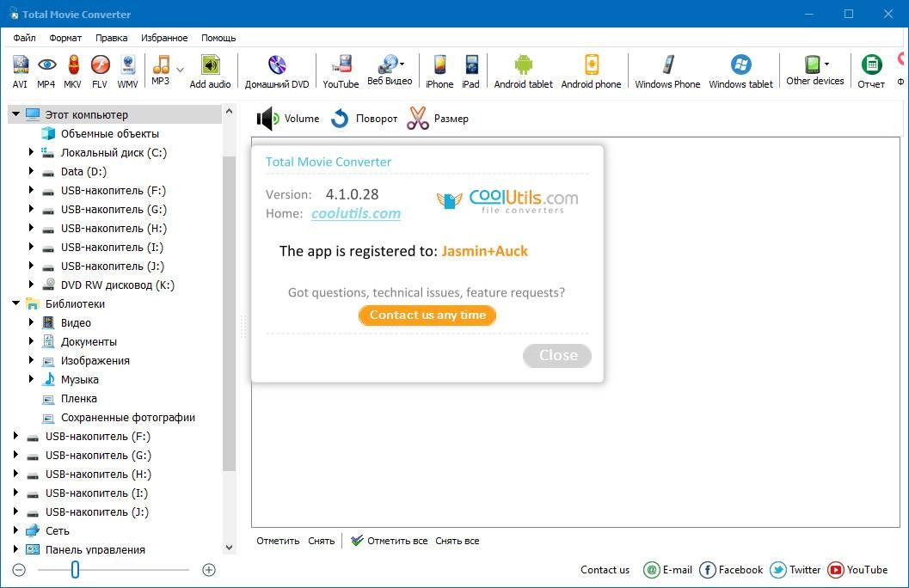The width and height of the screenshot is (909, 588).
Task: Click tree scrollbar down arrow
Action: click(x=229, y=547)
